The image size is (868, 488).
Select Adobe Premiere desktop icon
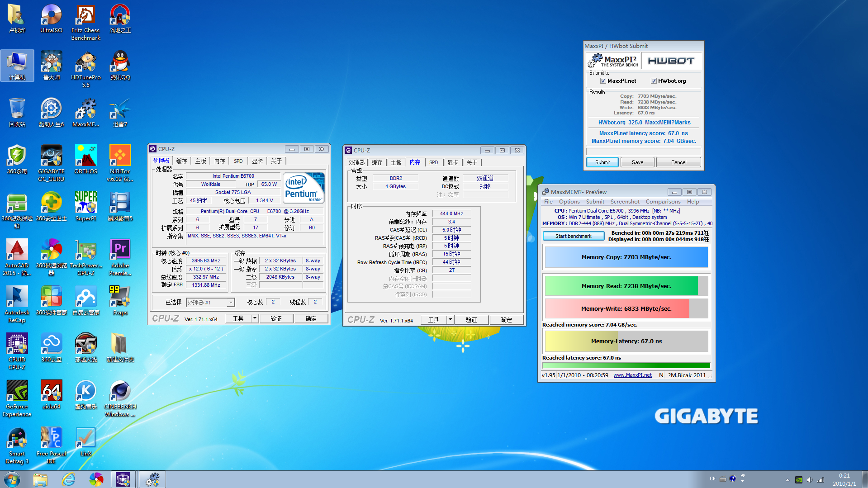click(120, 258)
